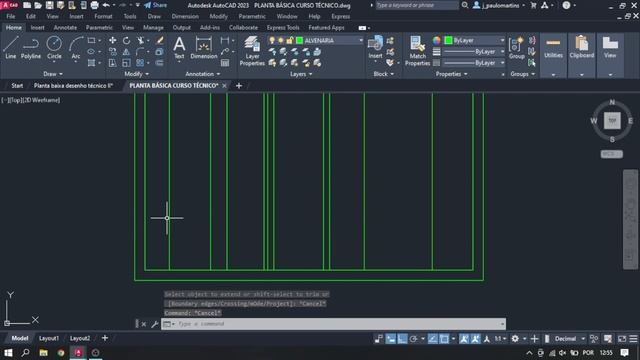Screen dimensions: 640x360
Task: Click the object color wheel icon
Action: coord(437,40)
